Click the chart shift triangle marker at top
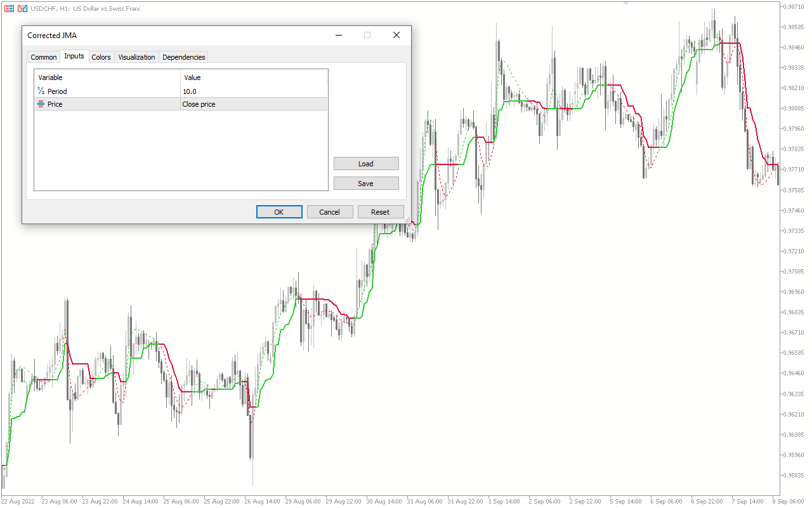The width and height of the screenshot is (812, 508). (x=626, y=3)
